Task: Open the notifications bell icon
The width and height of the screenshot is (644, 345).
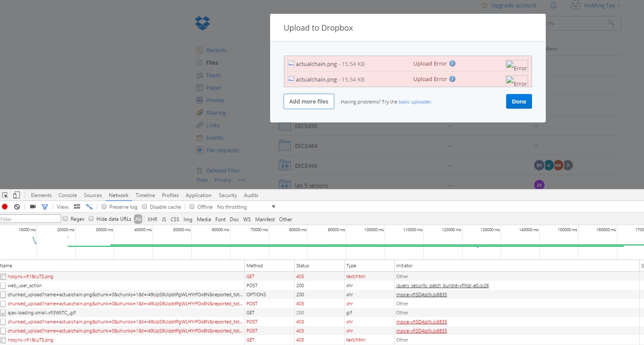Action: click(x=554, y=6)
